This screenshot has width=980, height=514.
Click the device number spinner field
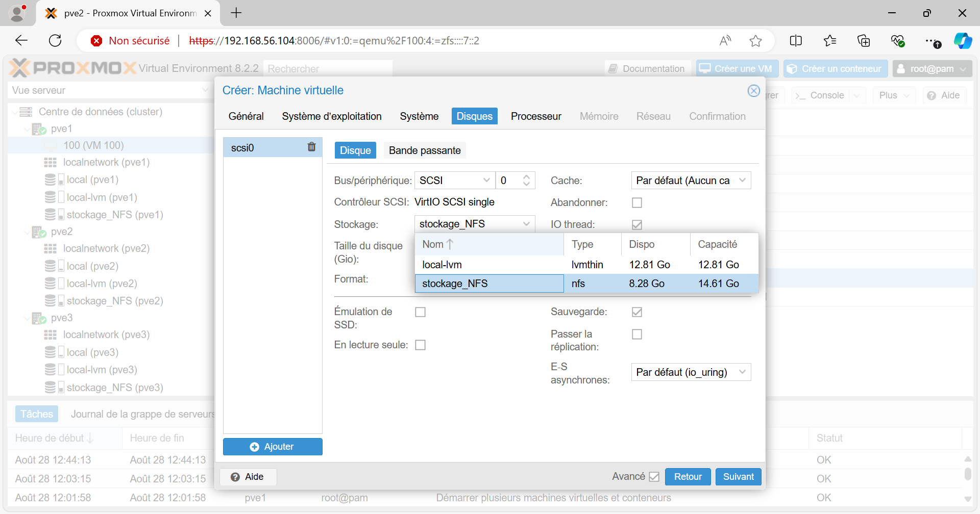point(509,181)
